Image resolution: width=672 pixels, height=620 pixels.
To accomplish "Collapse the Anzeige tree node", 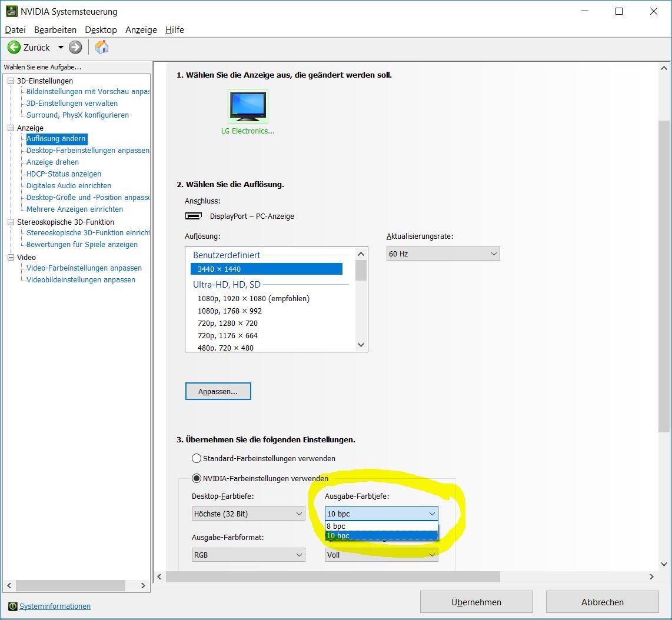I will click(11, 128).
